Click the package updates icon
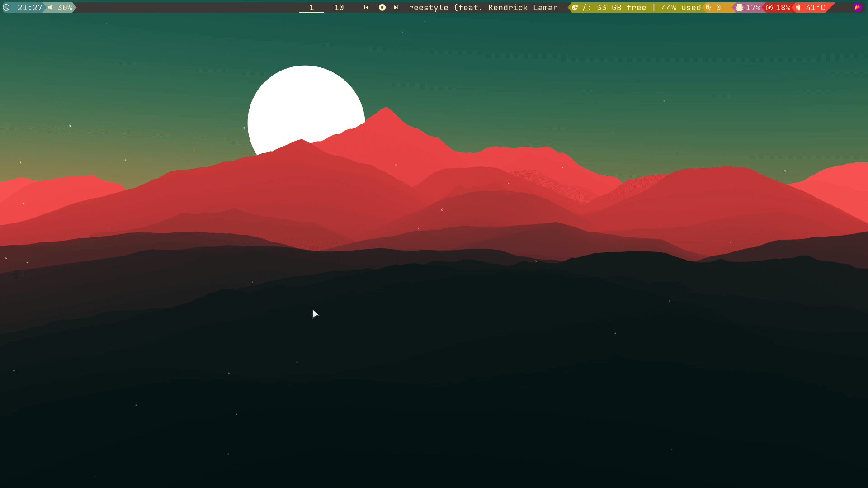868x488 pixels. tap(708, 8)
